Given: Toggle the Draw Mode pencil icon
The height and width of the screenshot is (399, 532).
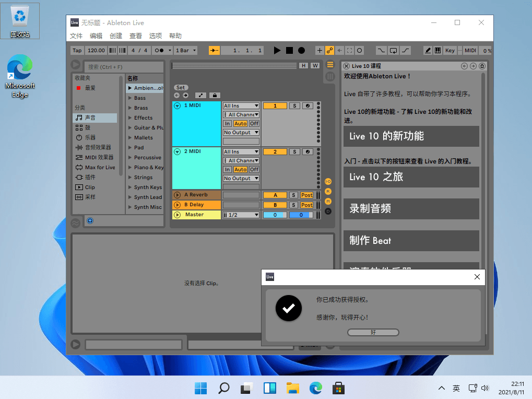Looking at the screenshot, I should coord(428,51).
